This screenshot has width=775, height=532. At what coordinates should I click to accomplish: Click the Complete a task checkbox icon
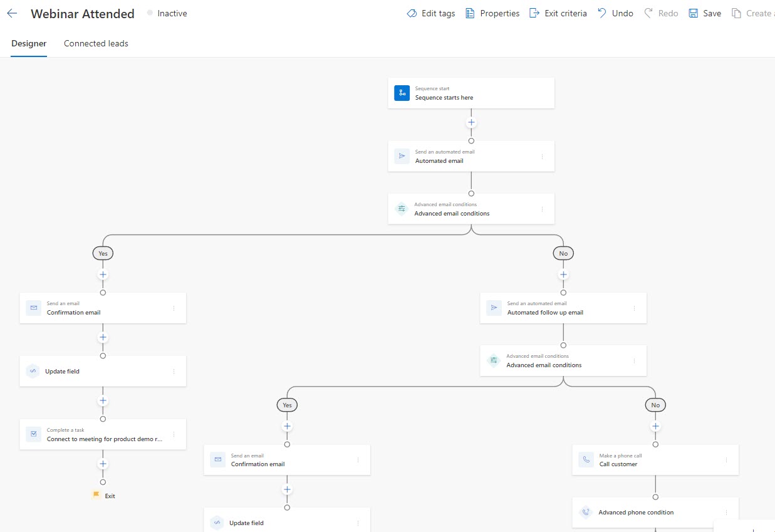33,434
